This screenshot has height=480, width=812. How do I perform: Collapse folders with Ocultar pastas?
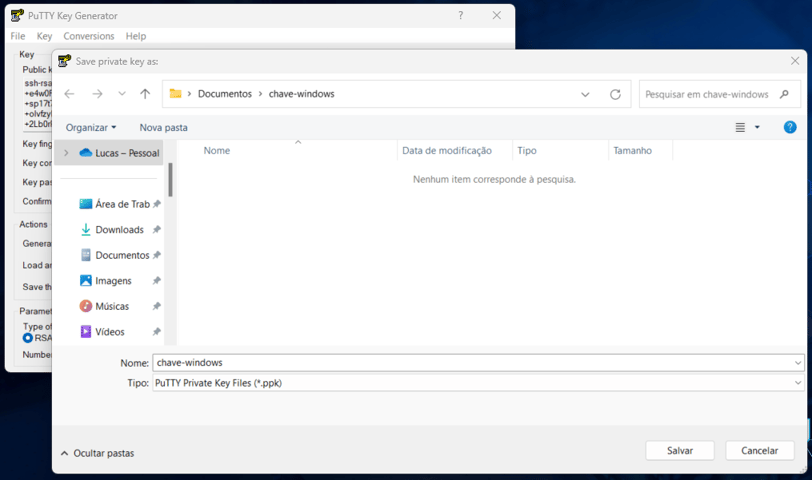point(97,453)
